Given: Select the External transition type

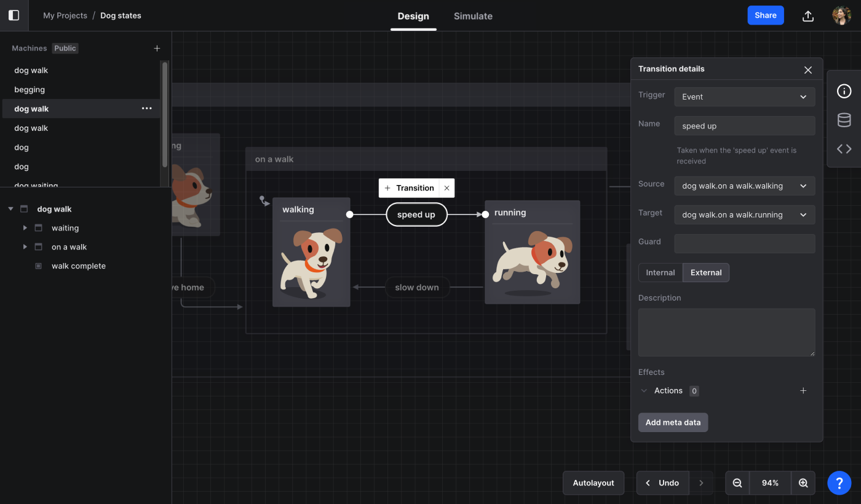Looking at the screenshot, I should point(705,273).
